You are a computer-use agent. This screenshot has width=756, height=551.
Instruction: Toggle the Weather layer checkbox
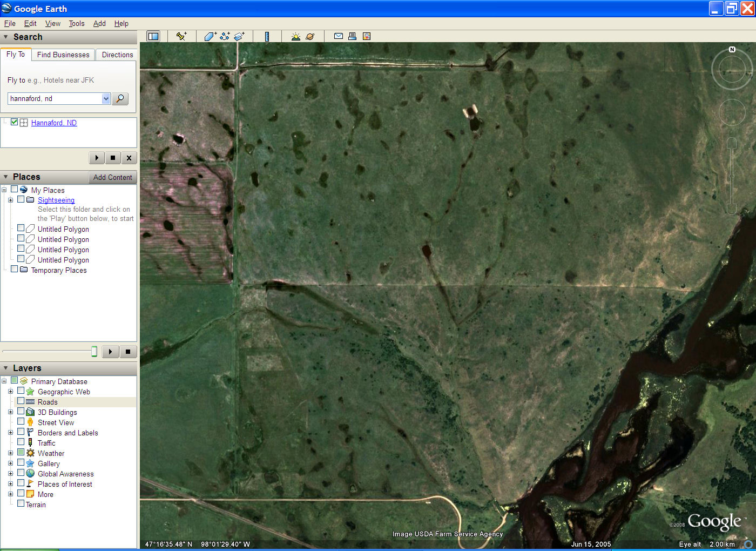click(x=21, y=453)
